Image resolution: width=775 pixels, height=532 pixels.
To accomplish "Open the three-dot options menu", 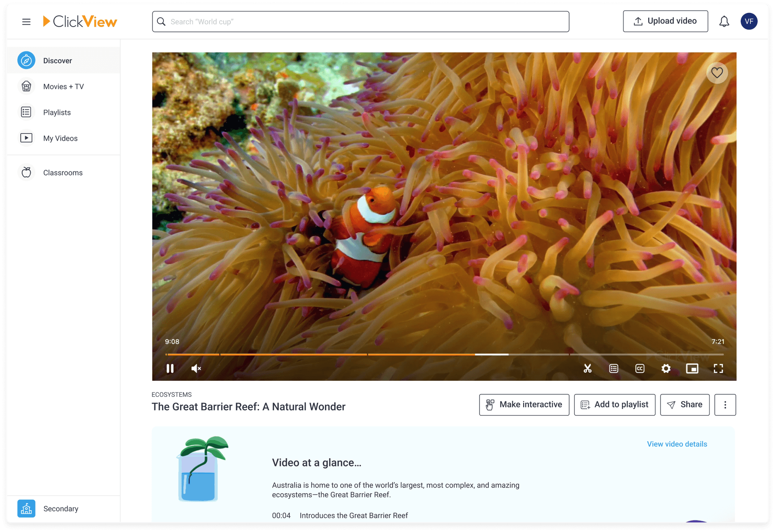I will 725,405.
